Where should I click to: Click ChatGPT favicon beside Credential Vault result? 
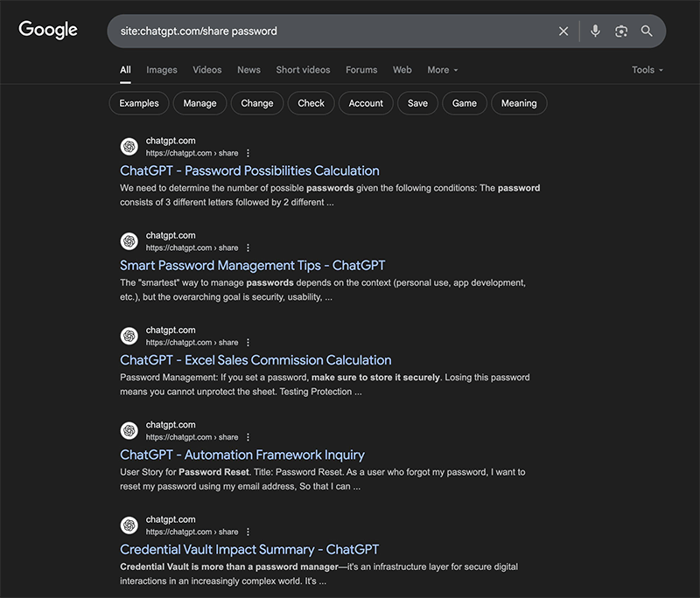[x=129, y=525]
